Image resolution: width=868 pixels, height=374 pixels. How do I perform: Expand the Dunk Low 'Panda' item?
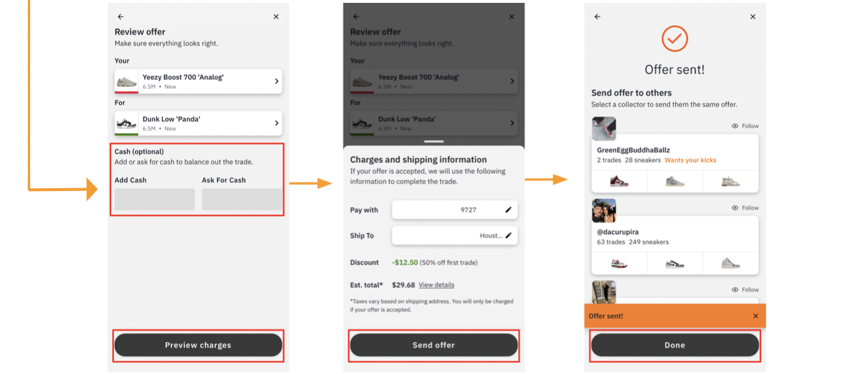277,123
